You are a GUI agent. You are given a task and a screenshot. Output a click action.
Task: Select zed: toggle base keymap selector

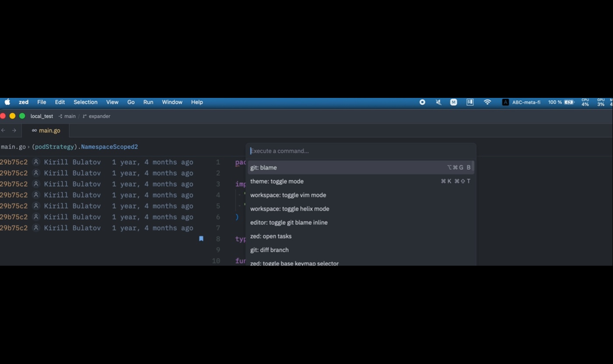tap(361, 262)
